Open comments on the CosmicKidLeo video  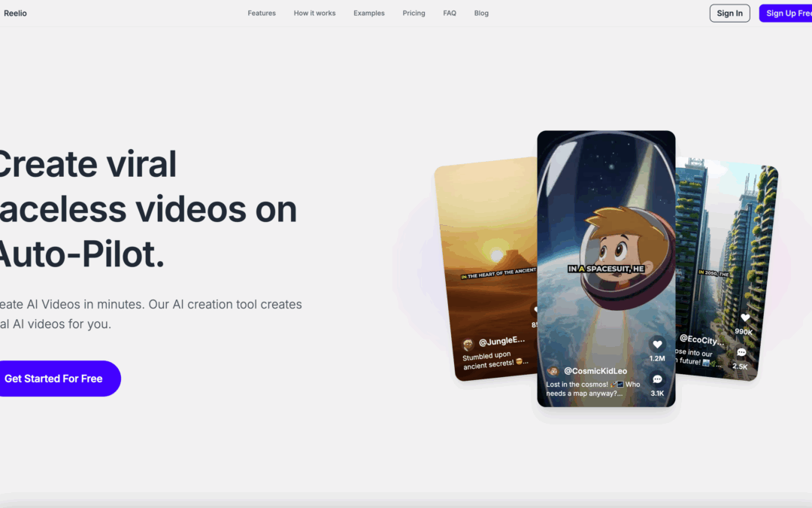[657, 379]
